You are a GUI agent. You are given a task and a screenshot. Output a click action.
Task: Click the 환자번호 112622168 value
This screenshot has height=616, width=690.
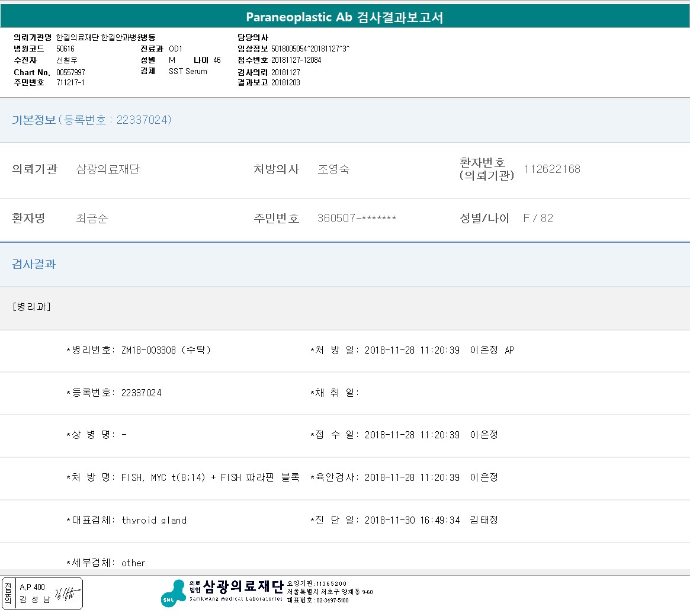click(x=552, y=169)
